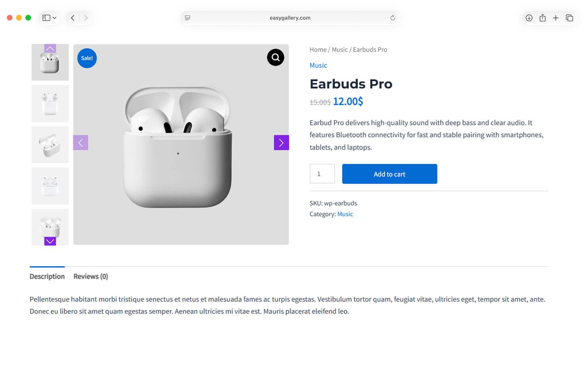Viewport: 588px width, 375px height.
Task: Reload the current page
Action: coord(392,18)
